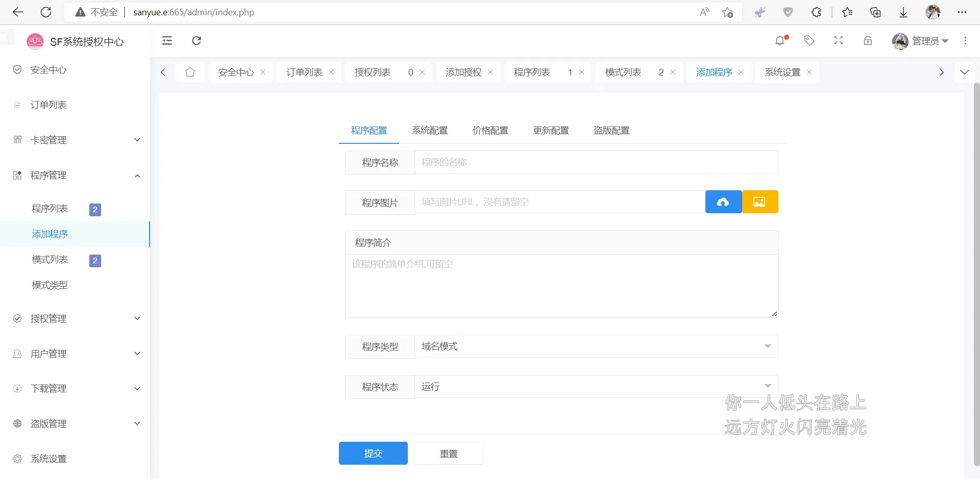Select the 订单列表 sidebar item
This screenshot has height=479, width=980.
click(48, 105)
